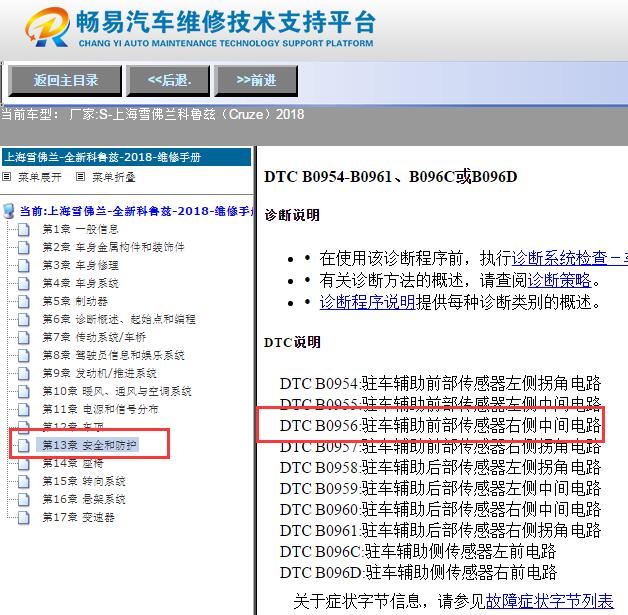Viewport: 628px width, 615px height.
Task: Open 第4章 车身系统
Action: (81, 283)
